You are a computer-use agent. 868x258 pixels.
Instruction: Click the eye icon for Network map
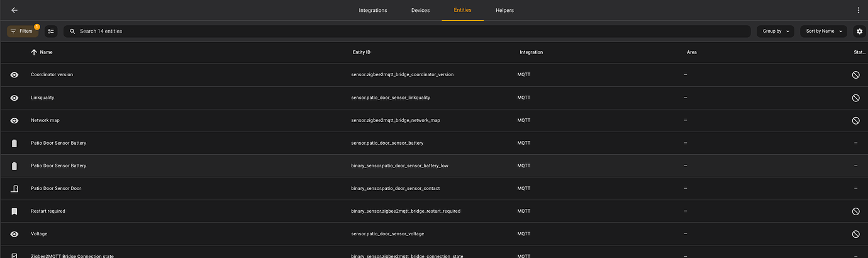tap(14, 120)
